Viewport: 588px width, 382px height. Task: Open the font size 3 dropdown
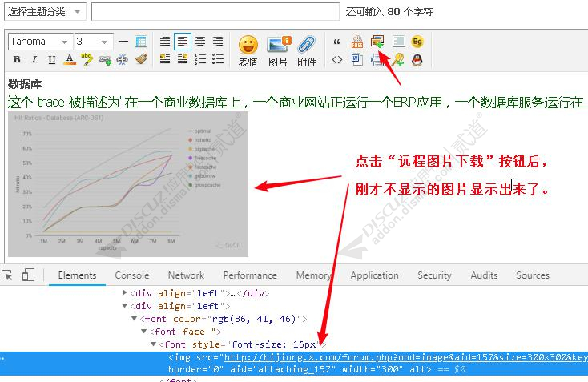[94, 41]
